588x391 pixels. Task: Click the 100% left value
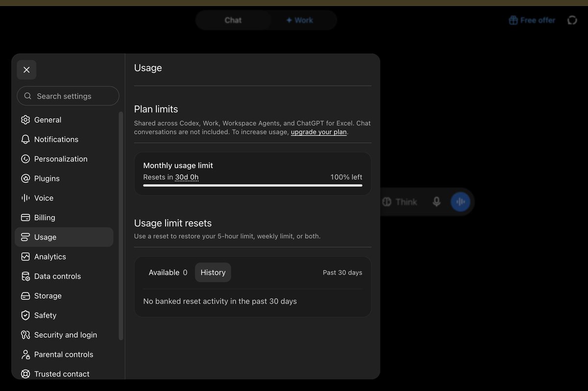(346, 177)
